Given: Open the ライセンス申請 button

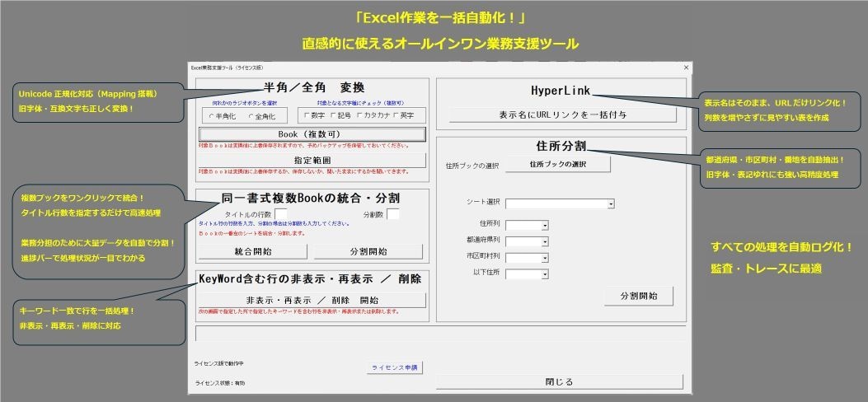Looking at the screenshot, I should [395, 367].
